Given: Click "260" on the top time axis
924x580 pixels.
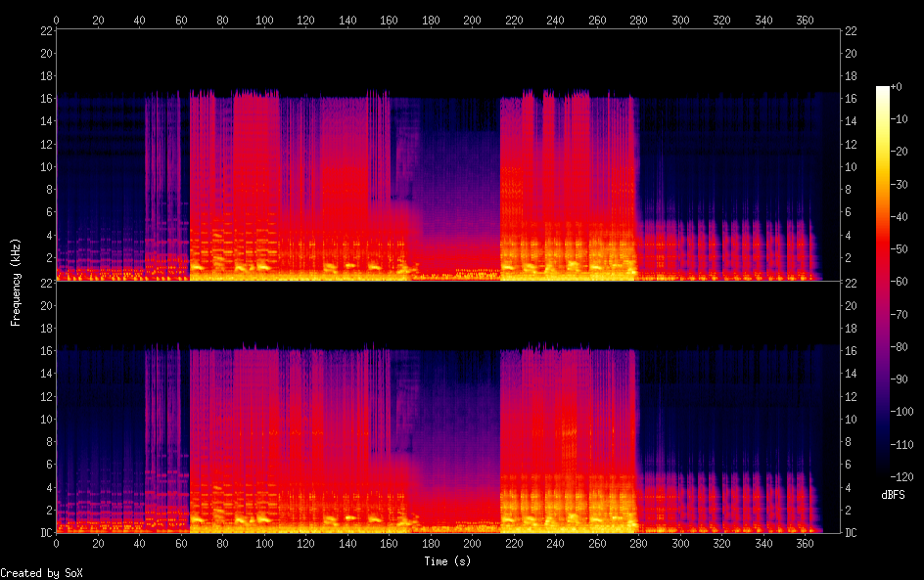Looking at the screenshot, I should click(x=597, y=20).
